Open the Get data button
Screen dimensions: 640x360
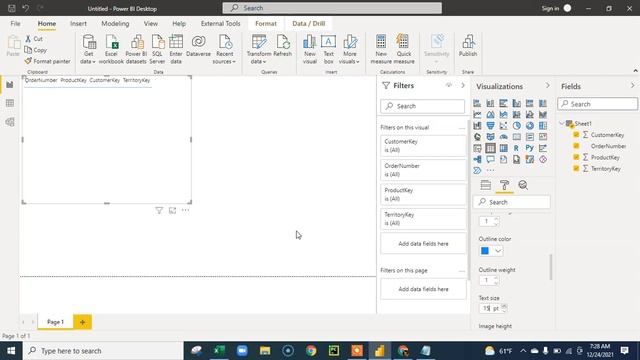tap(88, 49)
